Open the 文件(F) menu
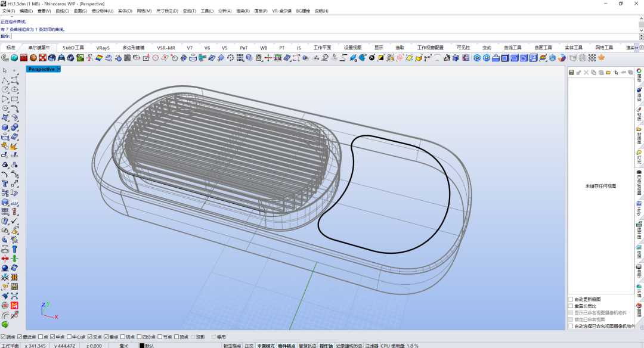 point(8,11)
